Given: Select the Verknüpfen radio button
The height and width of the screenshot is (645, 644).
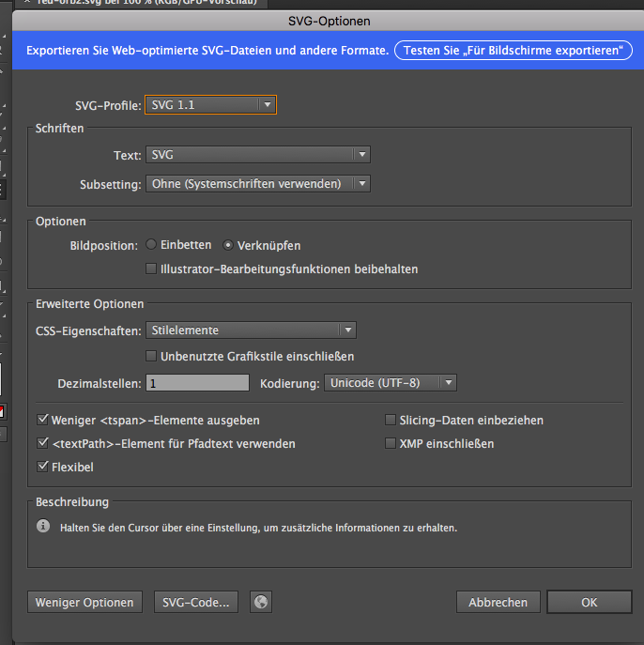Looking at the screenshot, I should tap(228, 245).
